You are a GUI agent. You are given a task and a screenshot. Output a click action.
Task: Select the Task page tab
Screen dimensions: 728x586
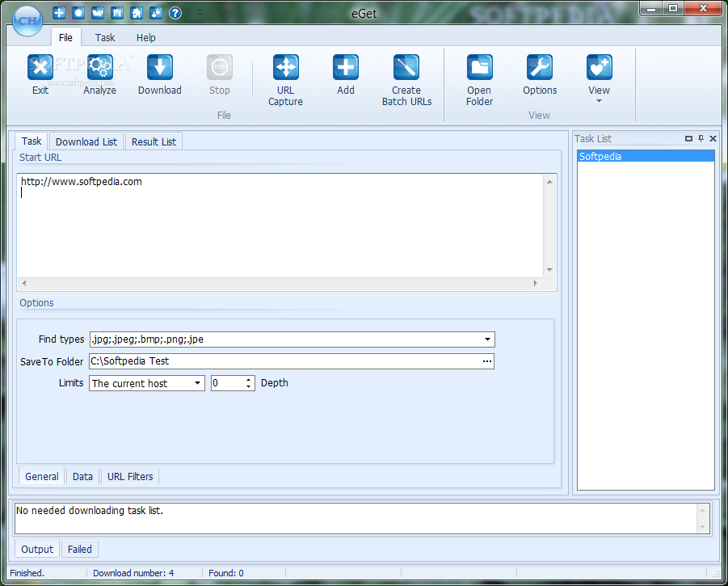[32, 141]
